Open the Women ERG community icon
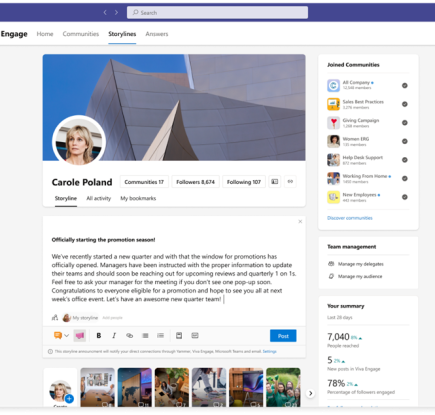Image resolution: width=435 pixels, height=415 pixels. pos(333,141)
